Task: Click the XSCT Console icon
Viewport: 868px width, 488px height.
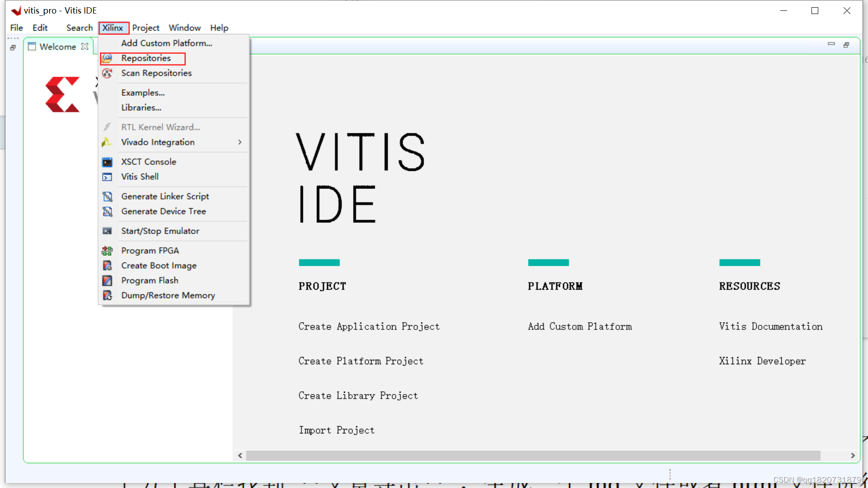Action: tap(107, 162)
